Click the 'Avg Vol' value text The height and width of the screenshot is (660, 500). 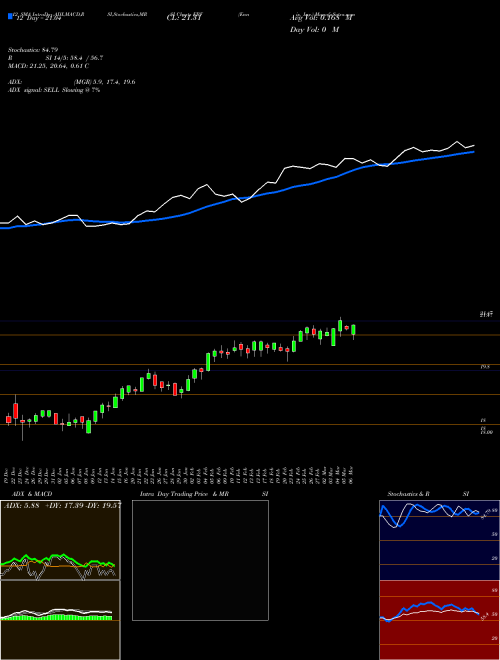click(x=322, y=18)
